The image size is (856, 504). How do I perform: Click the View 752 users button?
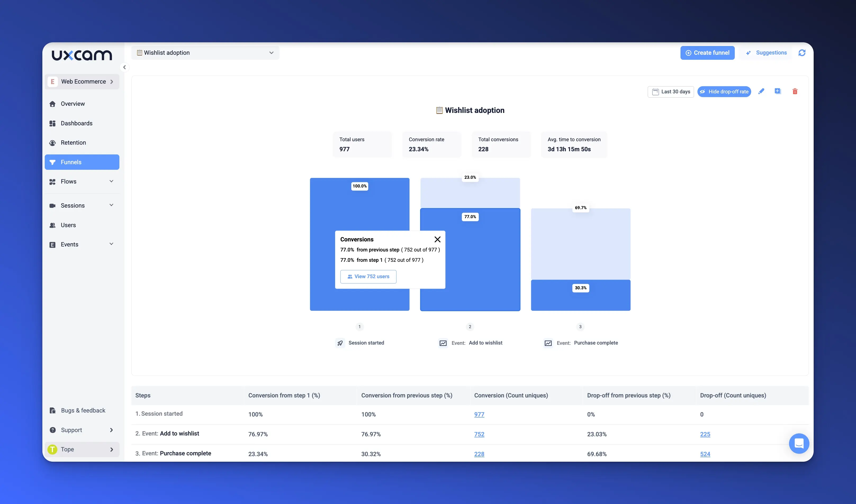368,276
